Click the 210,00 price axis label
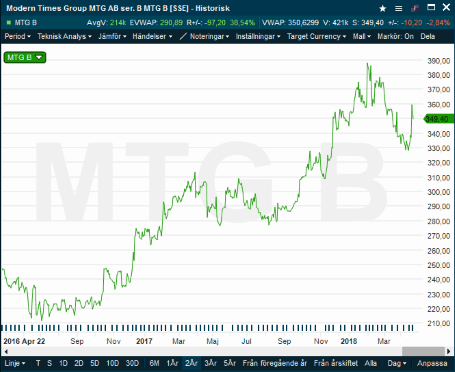The image size is (455, 372). pos(439,323)
